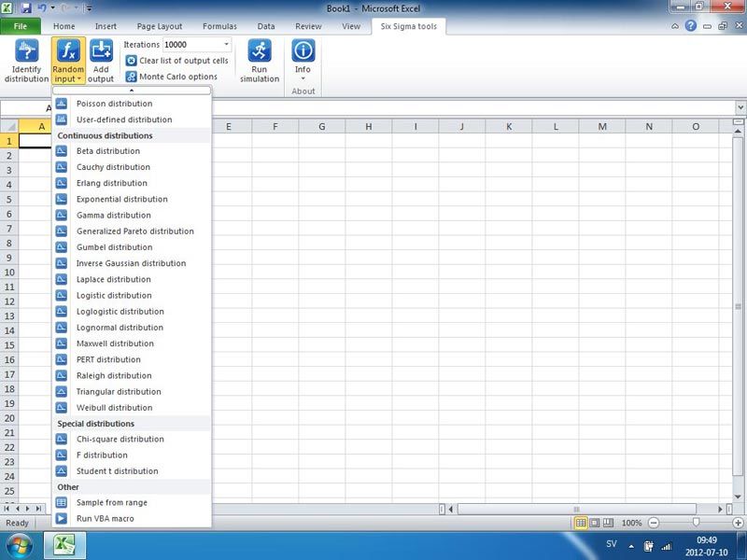Switch to the Insert tab

pos(106,26)
